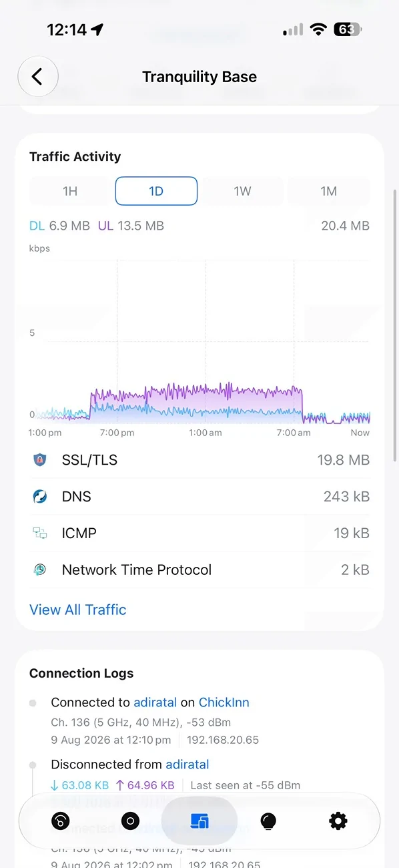The width and height of the screenshot is (399, 868).
Task: Tap the DNS globe icon
Action: [40, 496]
